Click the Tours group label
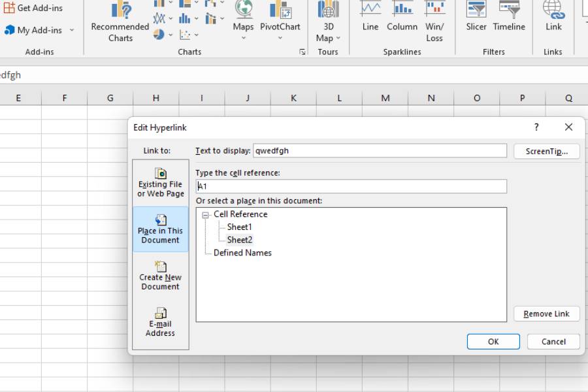The width and height of the screenshot is (588, 392). coord(328,52)
